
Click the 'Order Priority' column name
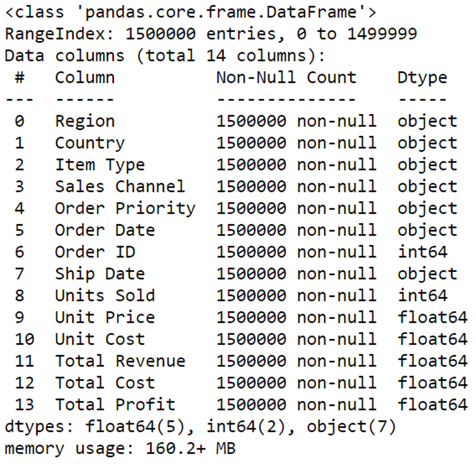(125, 209)
